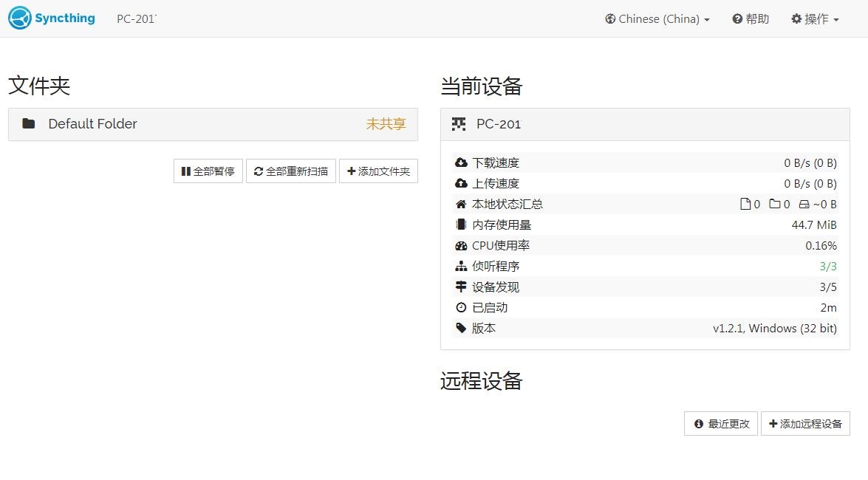
Task: Open the 操作 actions dropdown menu
Action: coord(815,18)
